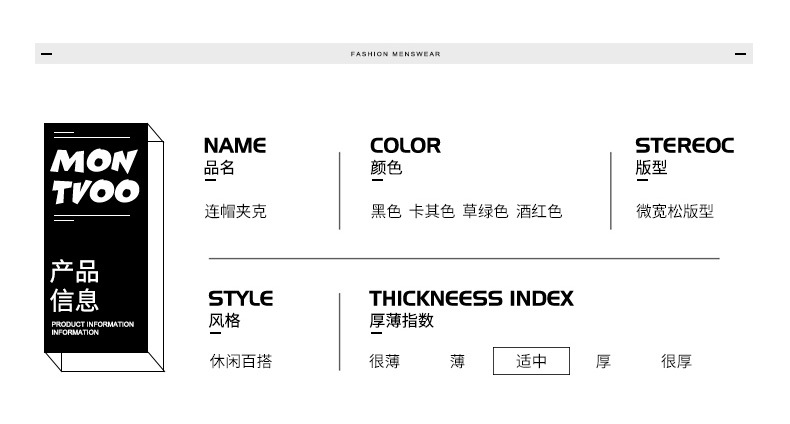This screenshot has width=790, height=424.
Task: Click the 黑色 color option
Action: (x=386, y=211)
